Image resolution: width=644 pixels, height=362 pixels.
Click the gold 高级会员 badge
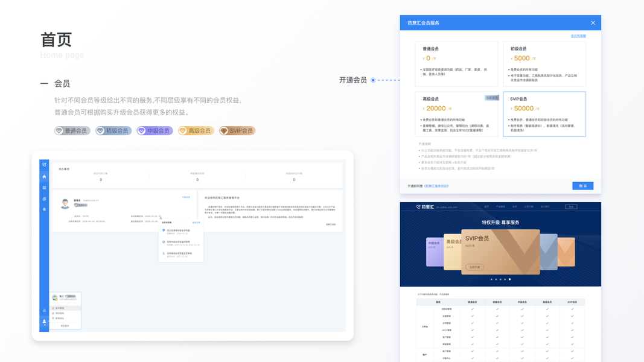tap(196, 130)
